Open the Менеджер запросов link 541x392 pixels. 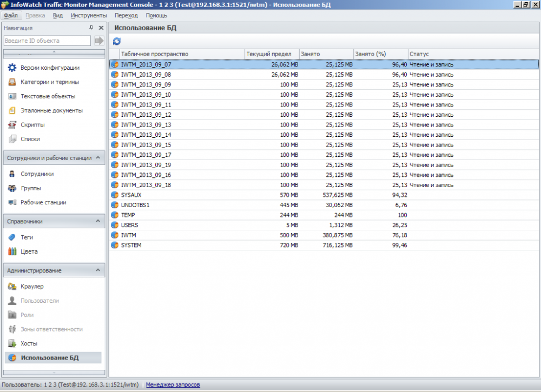pyautogui.click(x=173, y=384)
